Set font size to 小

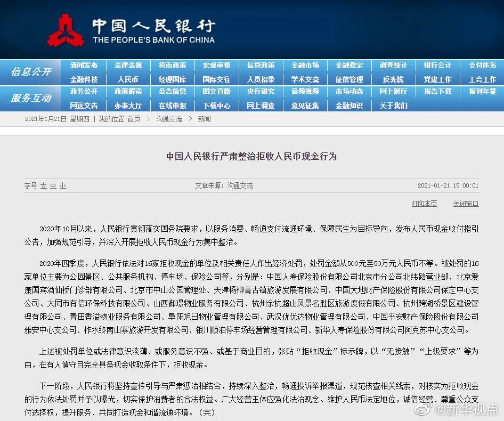point(63,185)
